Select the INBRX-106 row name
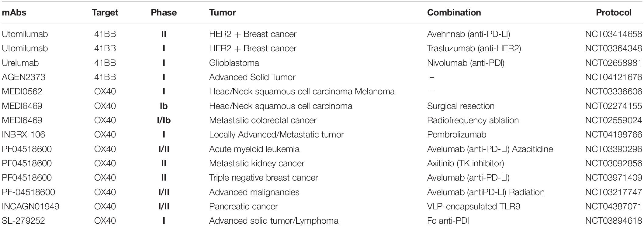The width and height of the screenshot is (644, 227). 23,134
